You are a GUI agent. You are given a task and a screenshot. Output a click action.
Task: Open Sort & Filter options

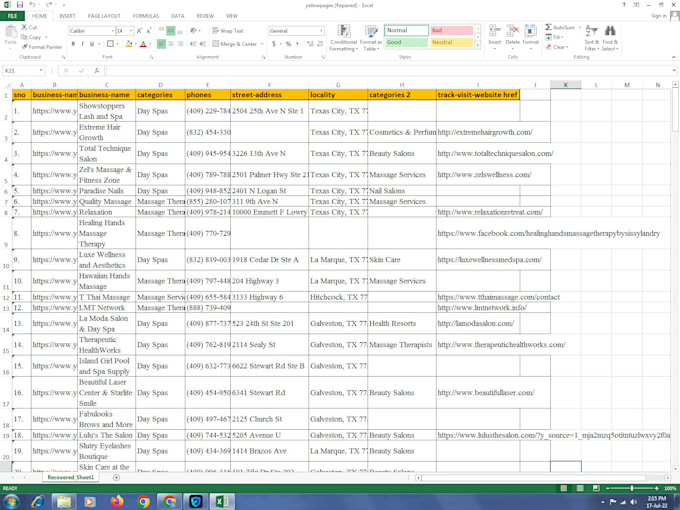(x=592, y=38)
